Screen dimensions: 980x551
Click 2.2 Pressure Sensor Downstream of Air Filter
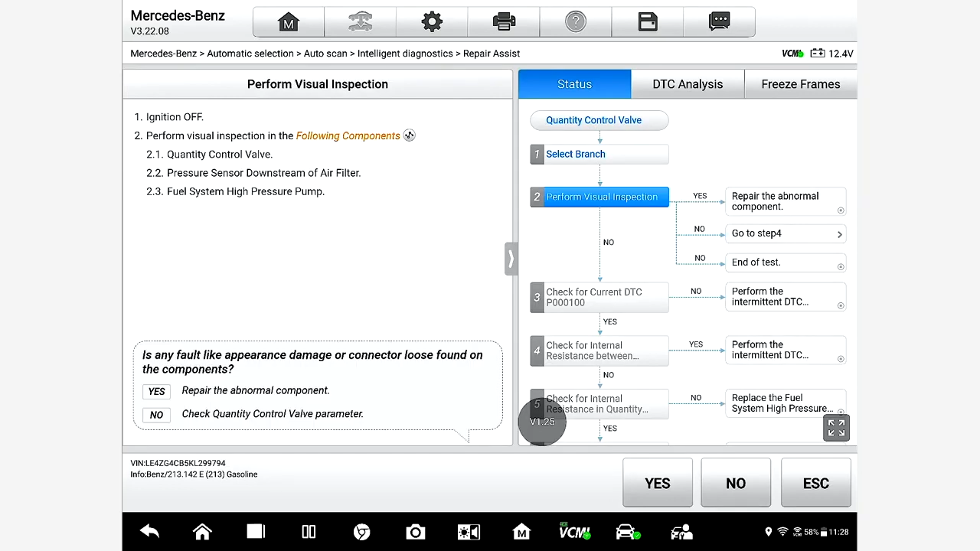(x=253, y=173)
